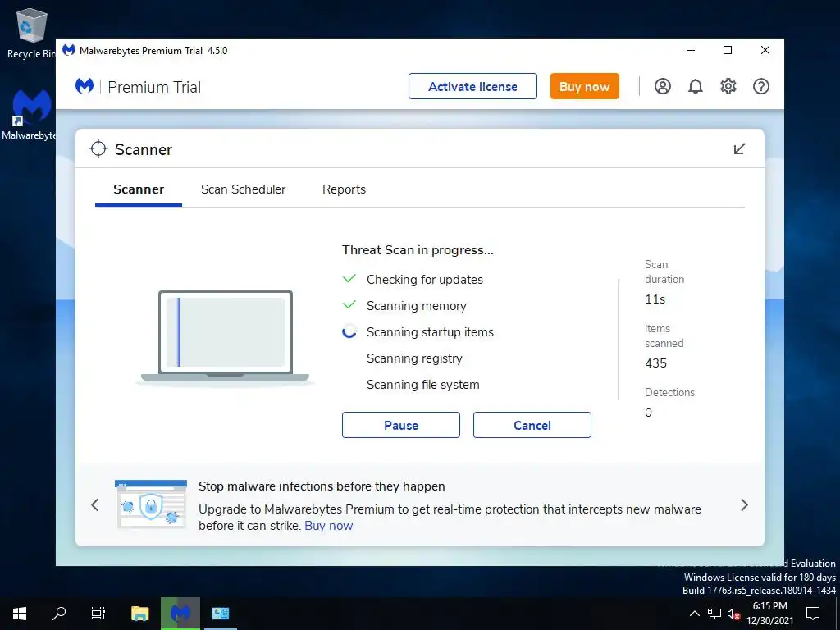Screen dimensions: 840x630
Task: Click the Malwarebytes logo beside Premium Trial
Action: click(x=84, y=86)
